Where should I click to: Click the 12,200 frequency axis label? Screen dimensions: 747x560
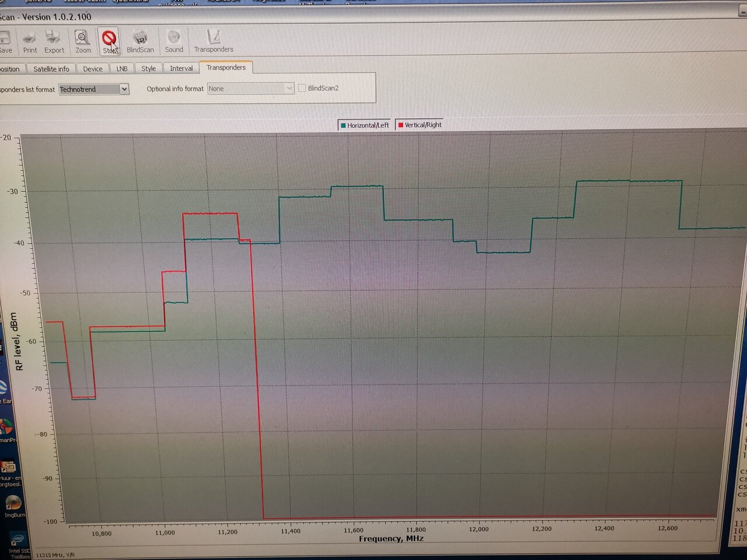(542, 529)
